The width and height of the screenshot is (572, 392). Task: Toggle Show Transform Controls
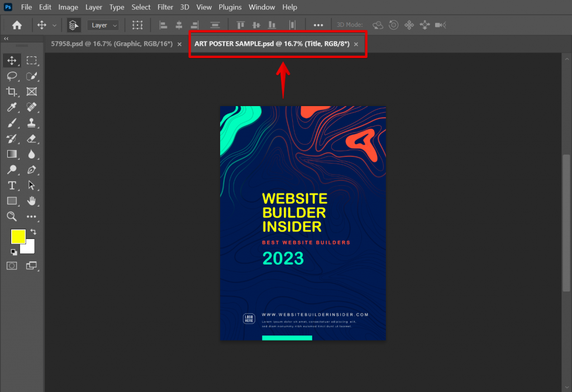tap(137, 25)
